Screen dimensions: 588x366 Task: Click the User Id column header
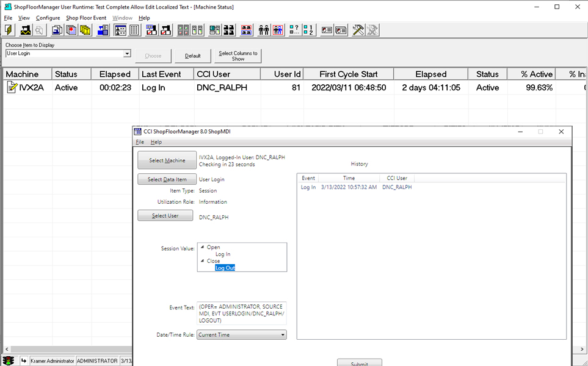tap(281, 74)
